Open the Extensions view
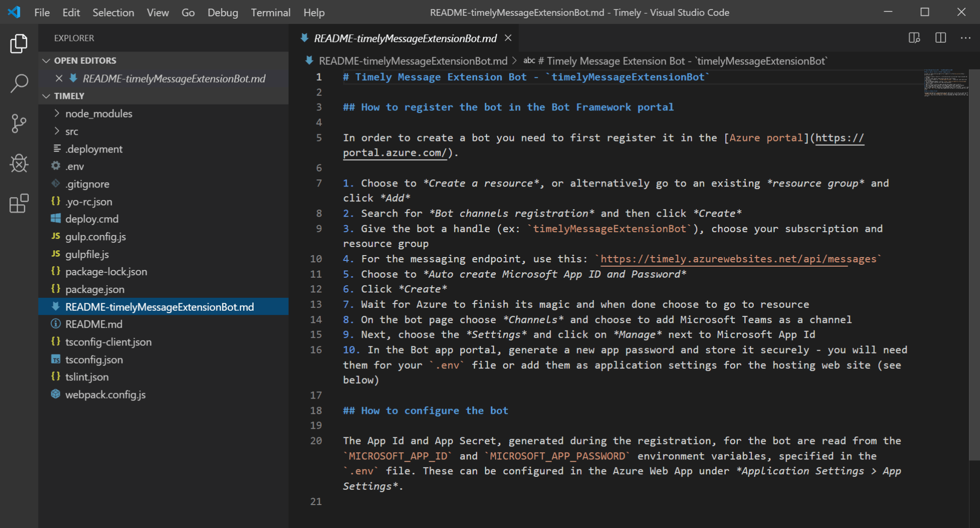The image size is (980, 528). click(19, 203)
